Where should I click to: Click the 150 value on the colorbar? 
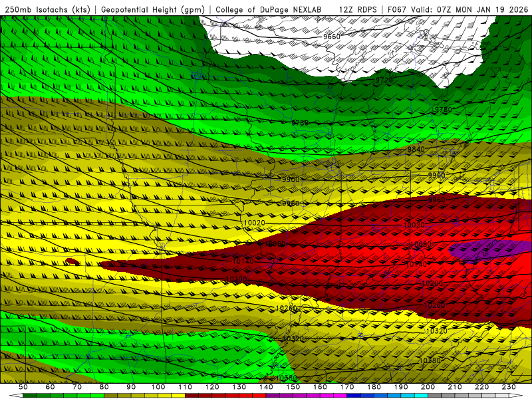pos(293,387)
